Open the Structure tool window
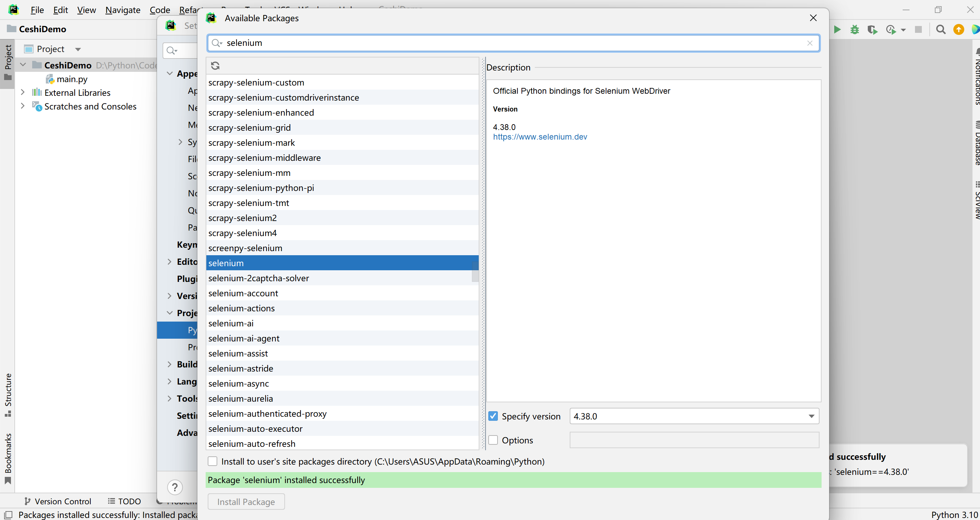Screen dimensions: 980x520 pyautogui.click(x=8, y=395)
